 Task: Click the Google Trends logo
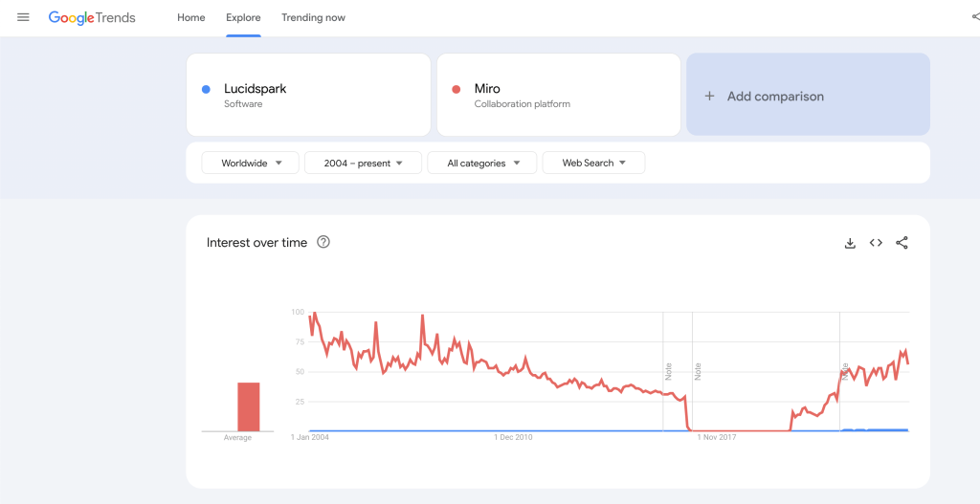click(x=92, y=17)
